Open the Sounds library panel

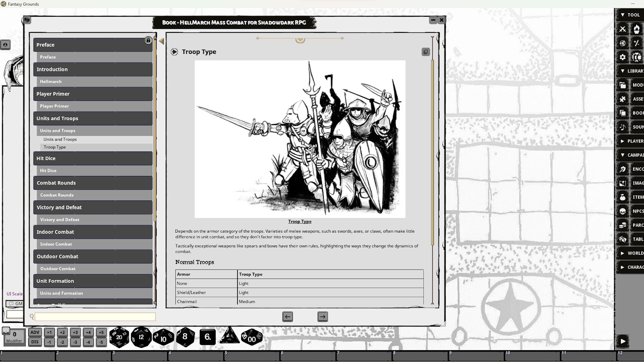point(623,127)
